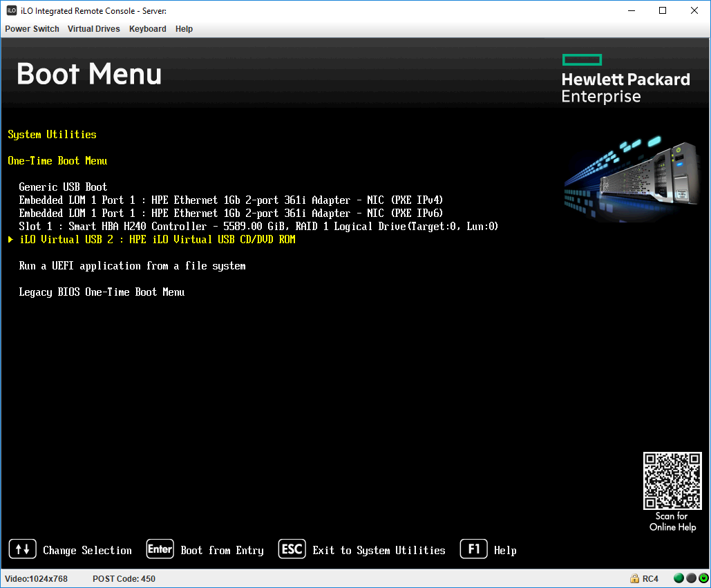Open the Help menu

184,28
